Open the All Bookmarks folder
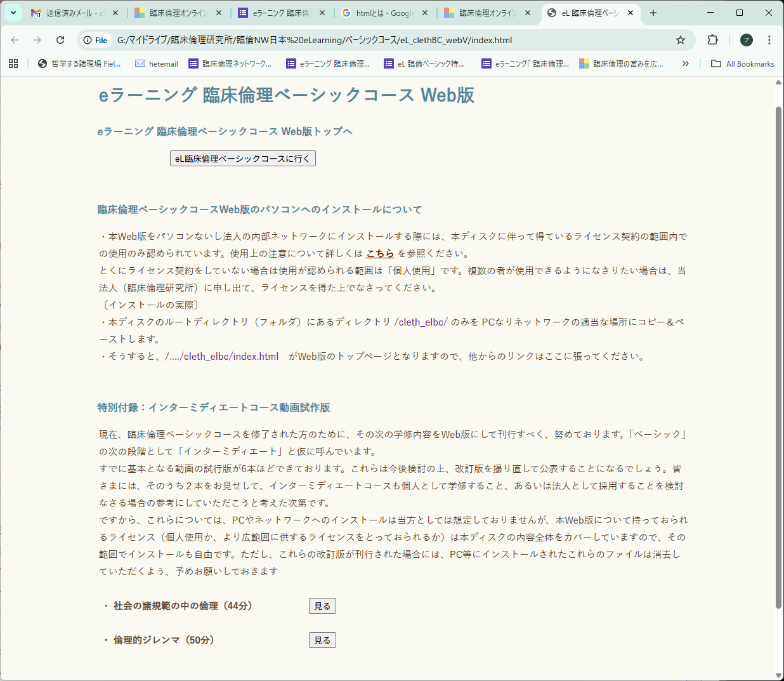Screen dimensions: 784x681 click(x=742, y=63)
